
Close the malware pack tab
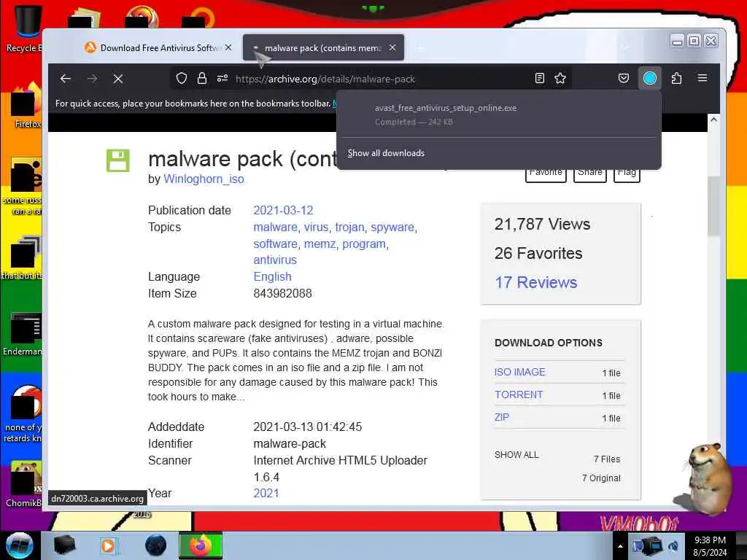tap(392, 47)
